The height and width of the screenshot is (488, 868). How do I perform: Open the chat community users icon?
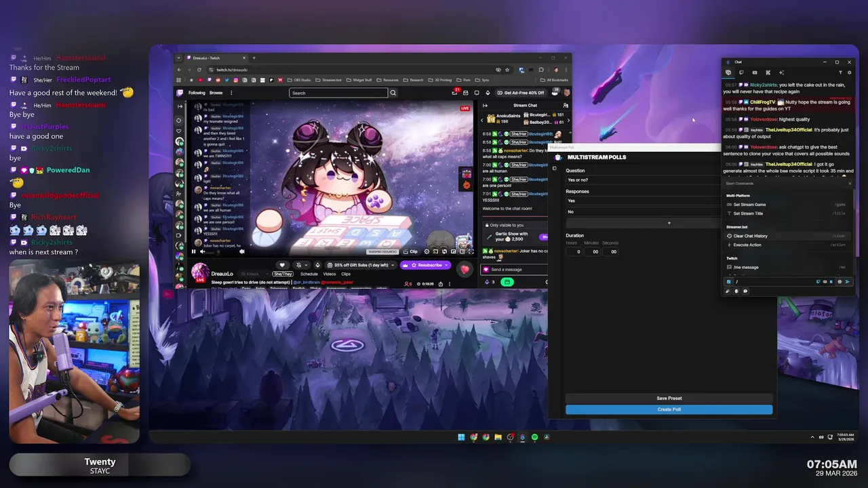pyautogui.click(x=566, y=105)
